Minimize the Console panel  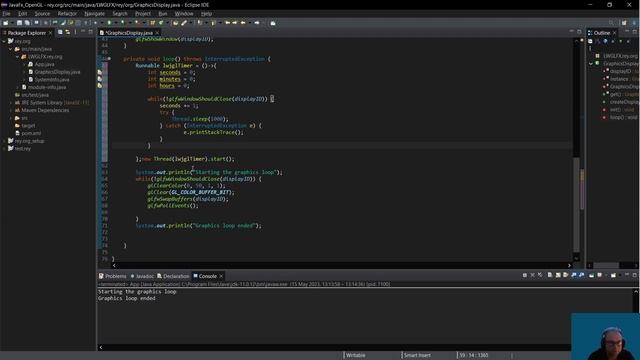(x=627, y=275)
